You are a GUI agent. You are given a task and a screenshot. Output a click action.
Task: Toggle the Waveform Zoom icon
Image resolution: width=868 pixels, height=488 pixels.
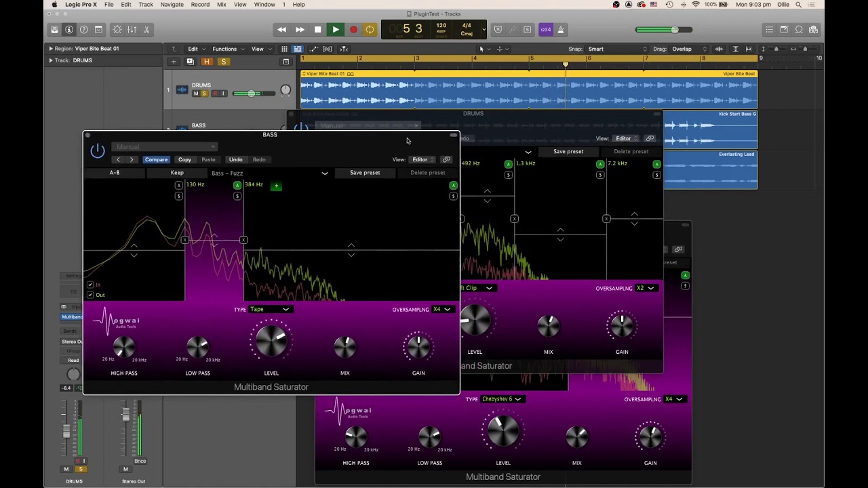point(719,49)
